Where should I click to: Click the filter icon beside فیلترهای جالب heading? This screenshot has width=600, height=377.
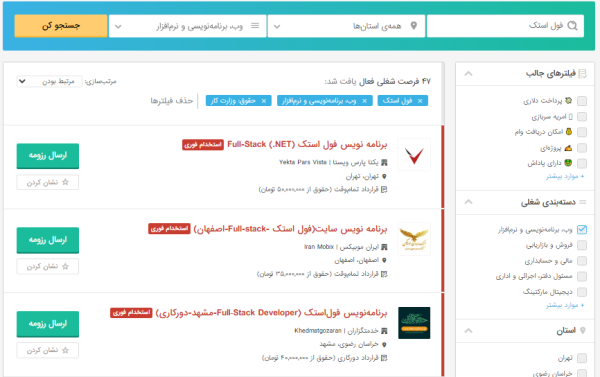point(582,73)
